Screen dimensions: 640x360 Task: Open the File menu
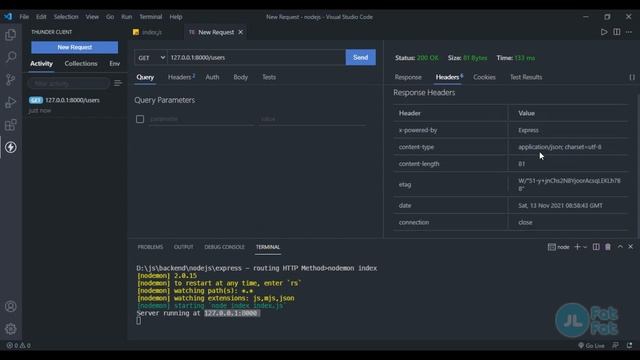click(24, 17)
